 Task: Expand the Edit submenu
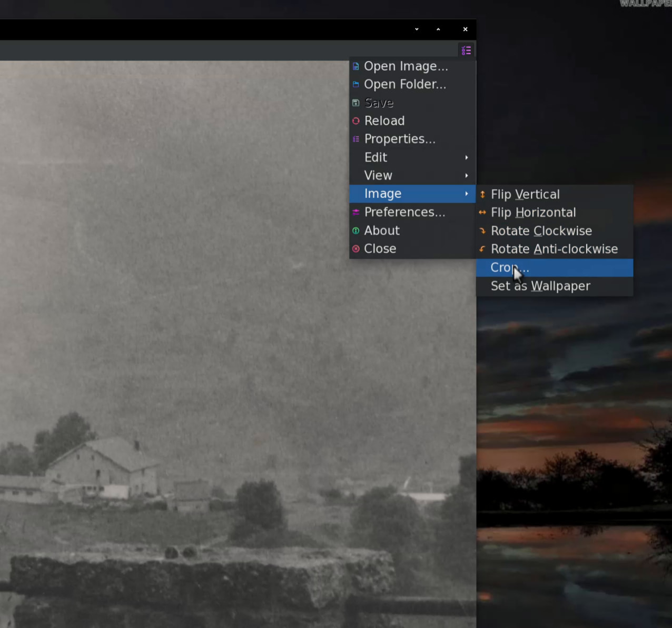pyautogui.click(x=412, y=157)
